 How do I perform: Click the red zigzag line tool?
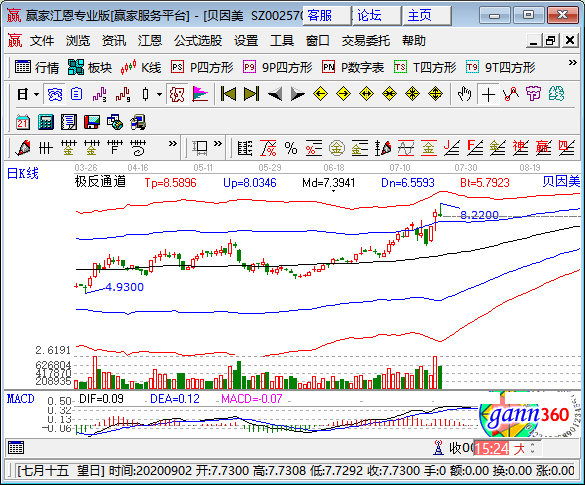tap(511, 94)
